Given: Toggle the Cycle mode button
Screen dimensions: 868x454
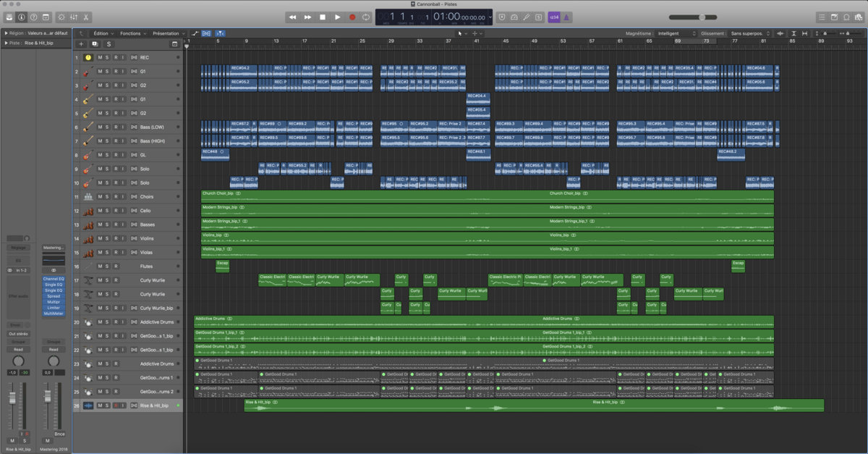Looking at the screenshot, I should [367, 17].
